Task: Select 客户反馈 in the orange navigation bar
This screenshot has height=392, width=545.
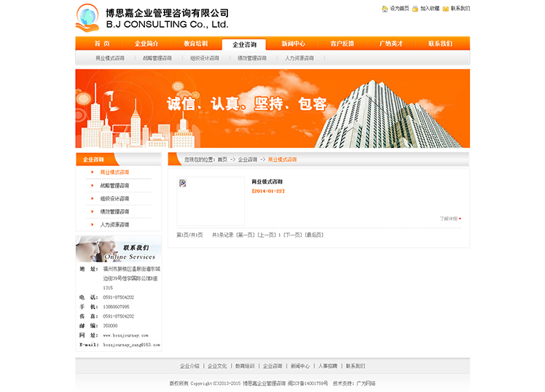Action: [342, 44]
